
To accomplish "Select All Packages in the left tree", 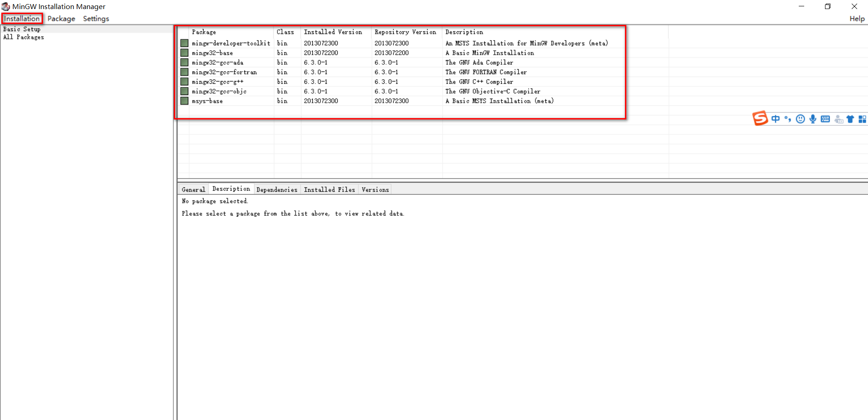I will coord(24,37).
